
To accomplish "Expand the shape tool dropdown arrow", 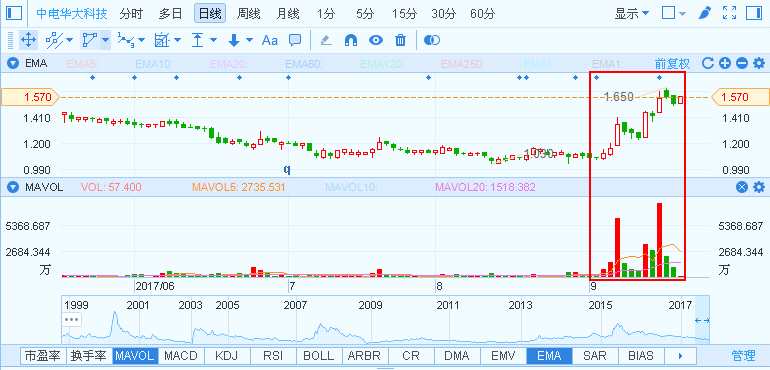I will pos(106,40).
